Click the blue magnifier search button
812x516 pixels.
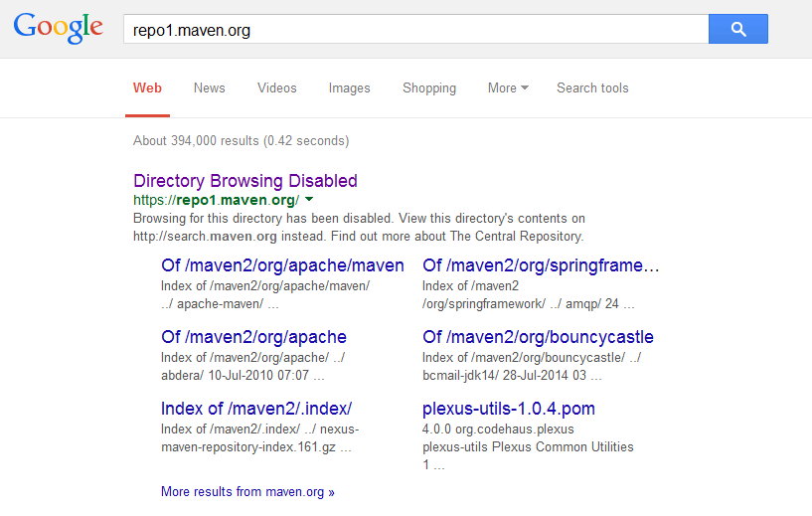click(737, 29)
